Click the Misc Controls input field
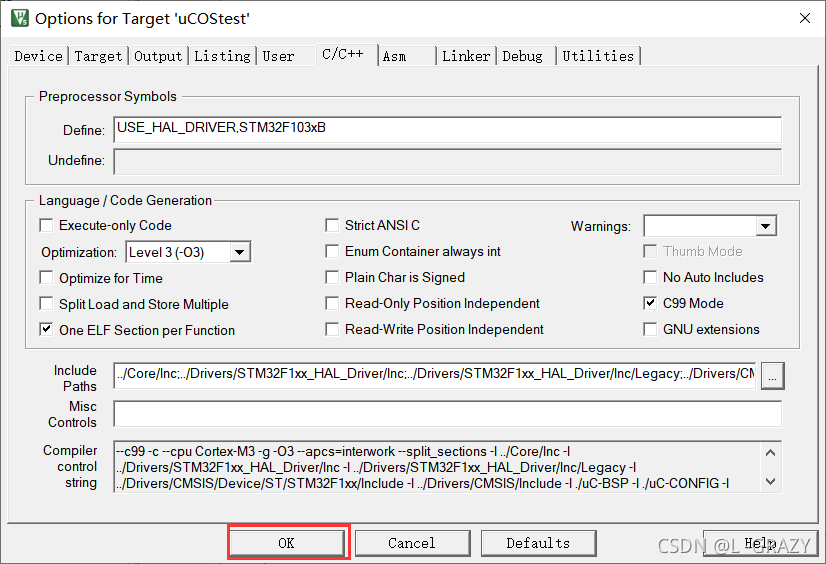This screenshot has width=826, height=564. pos(447,414)
